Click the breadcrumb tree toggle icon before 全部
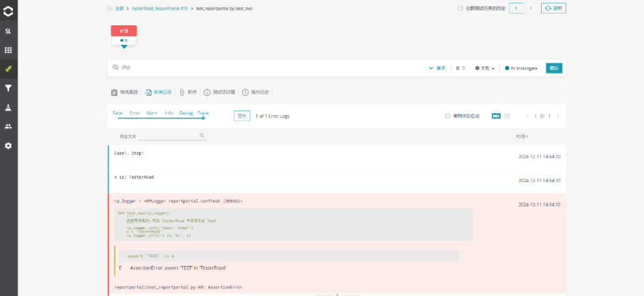Viewport: 644px width, 296px height. (110, 8)
